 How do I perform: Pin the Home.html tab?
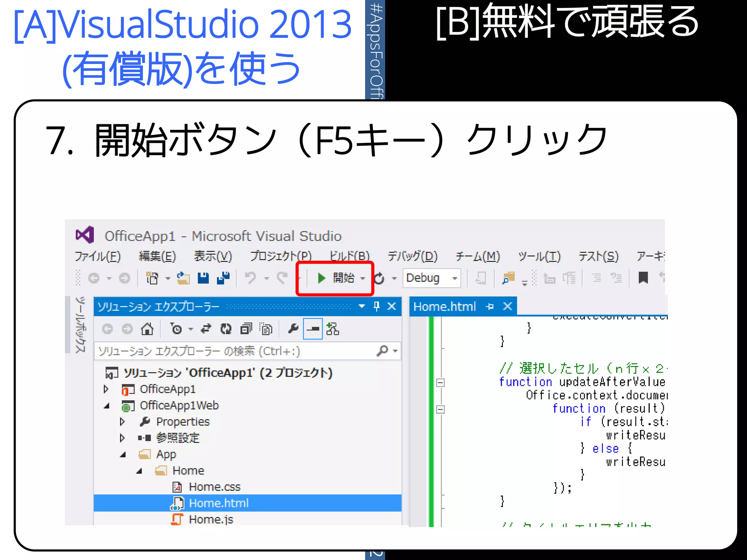click(490, 307)
